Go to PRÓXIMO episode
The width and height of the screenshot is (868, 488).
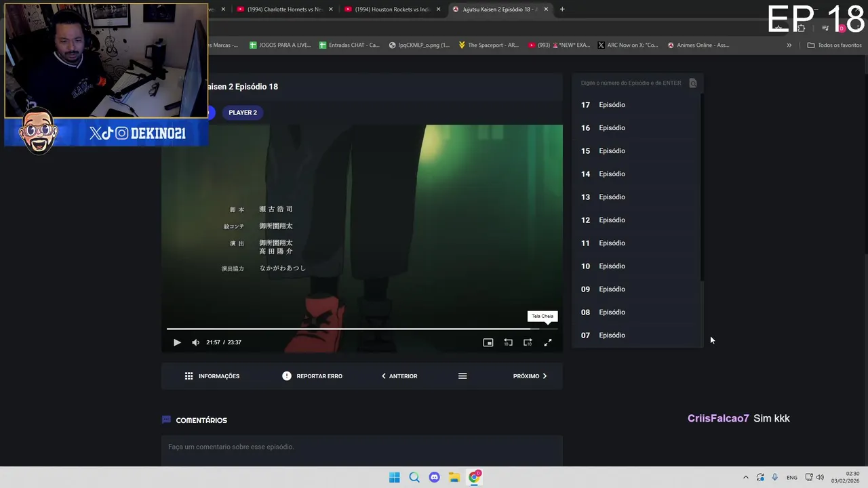click(530, 376)
